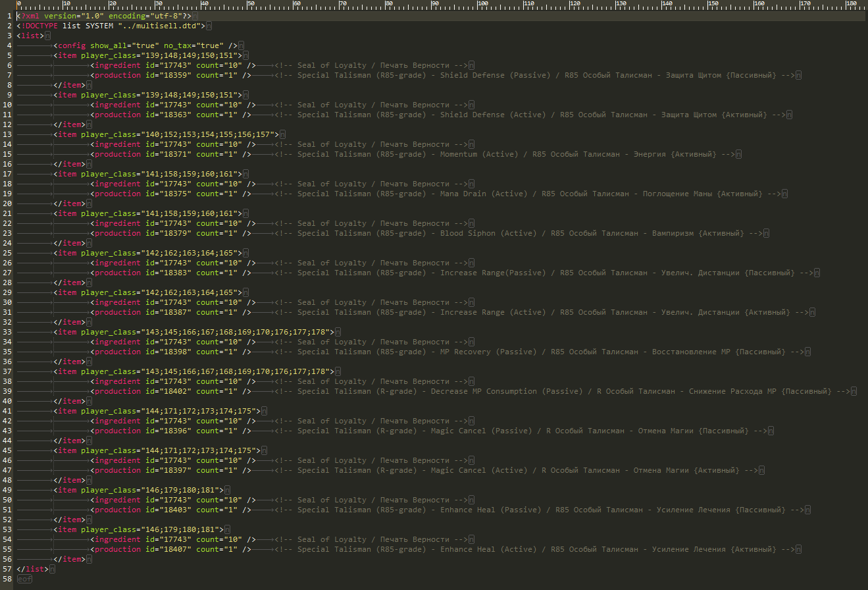Viewport: 868px width, 590px height.
Task: Click line 41 player_class "144;171;172;173;174;175" value
Action: (198, 411)
